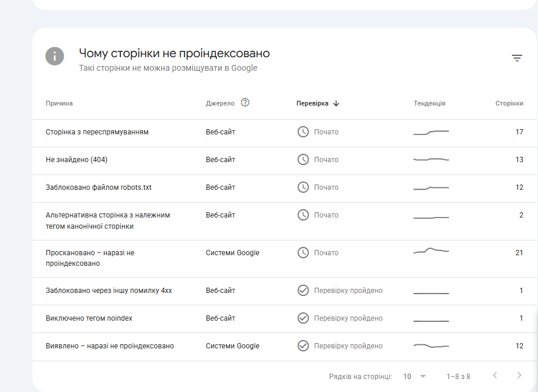Sort table by Причина column
The height and width of the screenshot is (392, 538).
59,103
